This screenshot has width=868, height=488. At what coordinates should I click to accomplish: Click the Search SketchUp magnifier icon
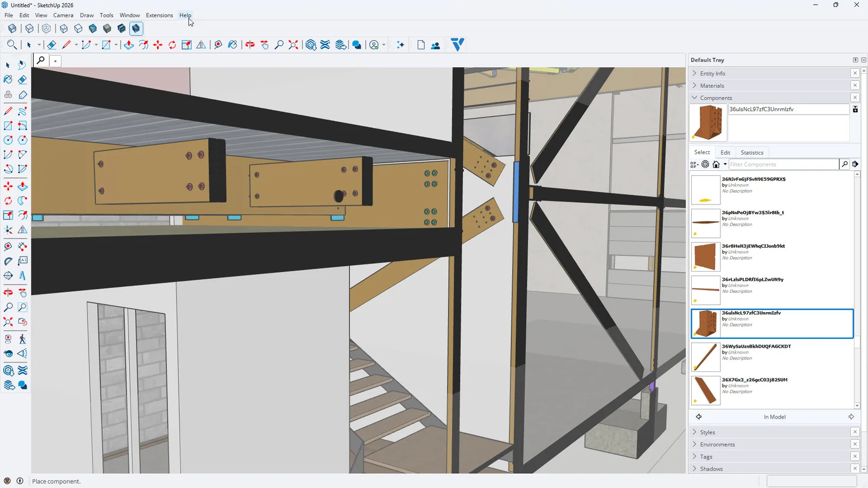coord(11,44)
